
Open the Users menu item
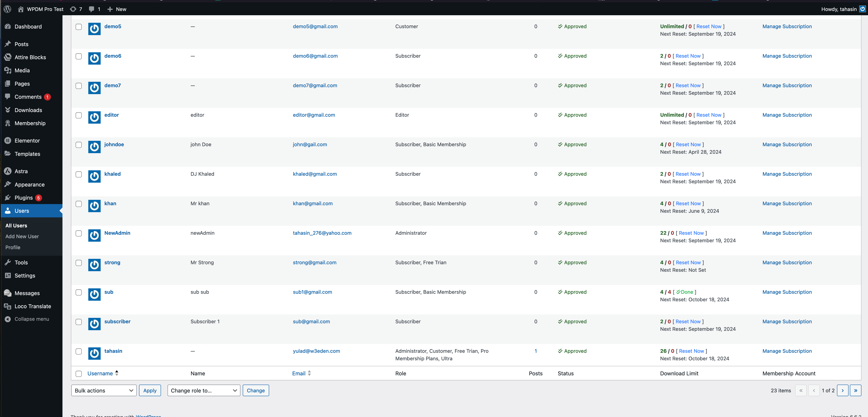coord(31,211)
